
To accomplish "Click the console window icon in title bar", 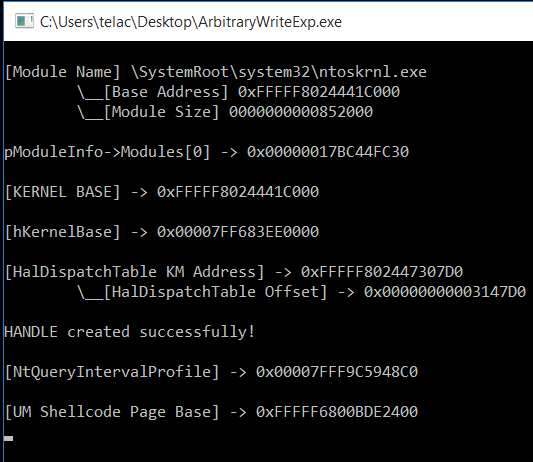I will [24, 21].
